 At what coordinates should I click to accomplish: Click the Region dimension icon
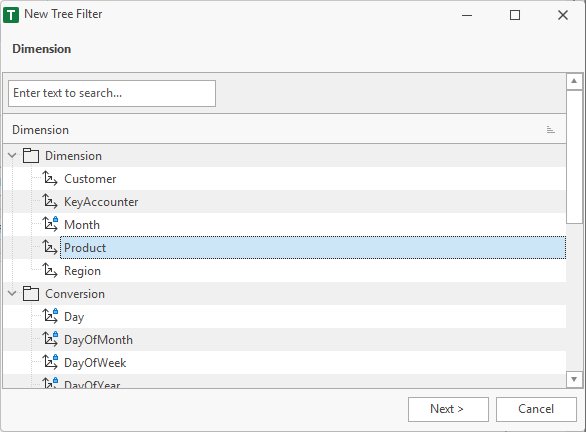point(50,271)
